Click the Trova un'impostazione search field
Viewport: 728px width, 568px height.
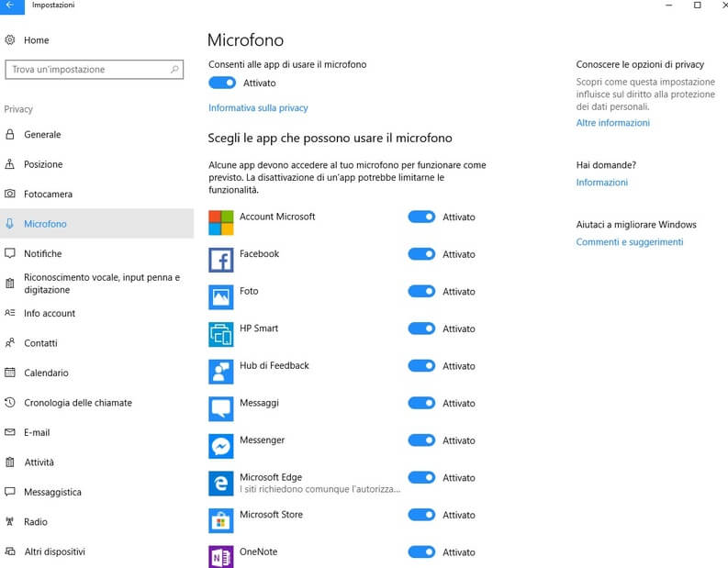pyautogui.click(x=95, y=70)
